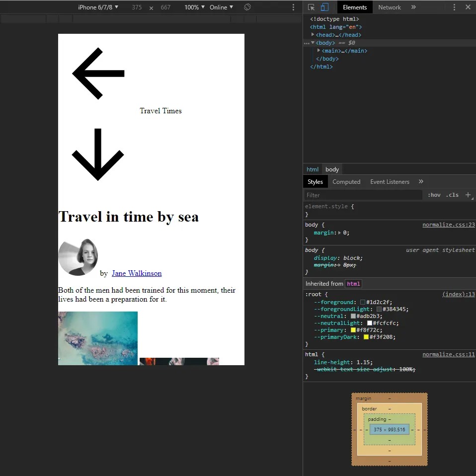476x476 pixels.
Task: Show more Styles sidebar tabs chevron
Action: tap(421, 181)
